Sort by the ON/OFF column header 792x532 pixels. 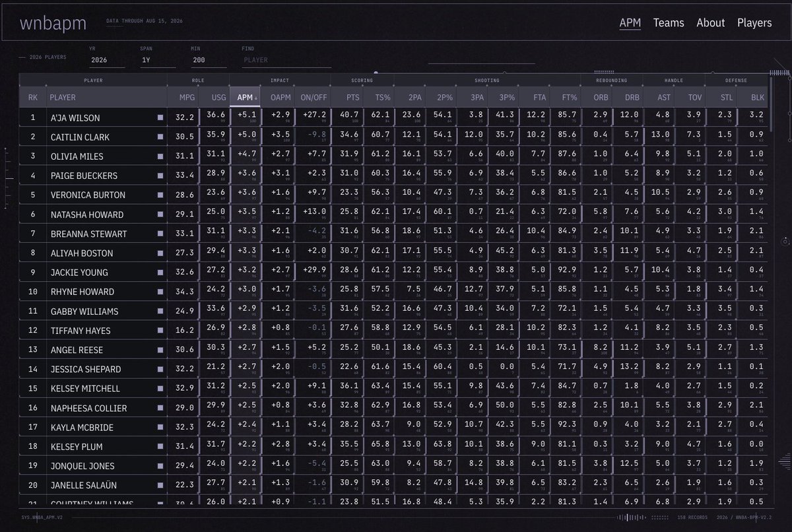[x=313, y=97]
